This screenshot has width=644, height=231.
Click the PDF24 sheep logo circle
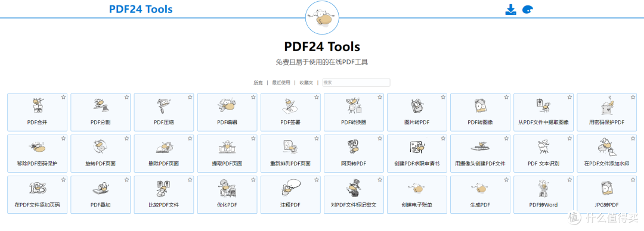[x=323, y=18]
